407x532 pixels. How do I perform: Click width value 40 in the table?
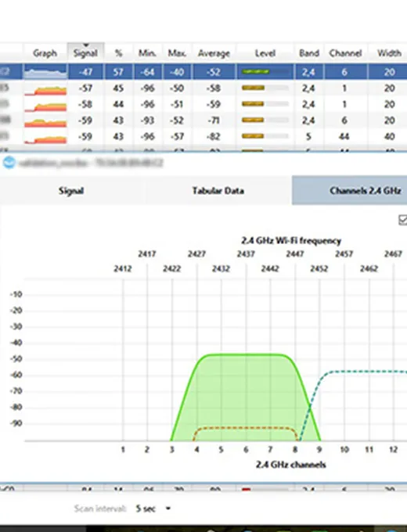click(x=389, y=136)
